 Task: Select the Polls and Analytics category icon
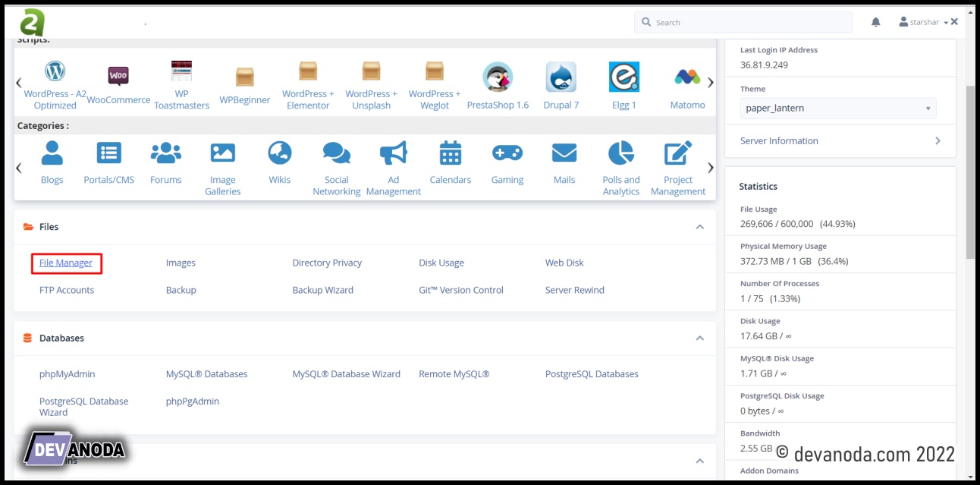pos(621,153)
